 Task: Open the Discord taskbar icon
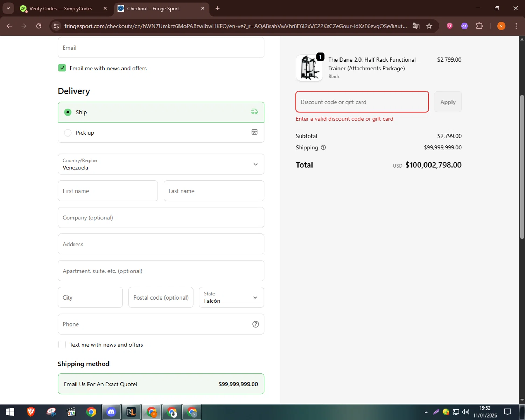click(111, 412)
